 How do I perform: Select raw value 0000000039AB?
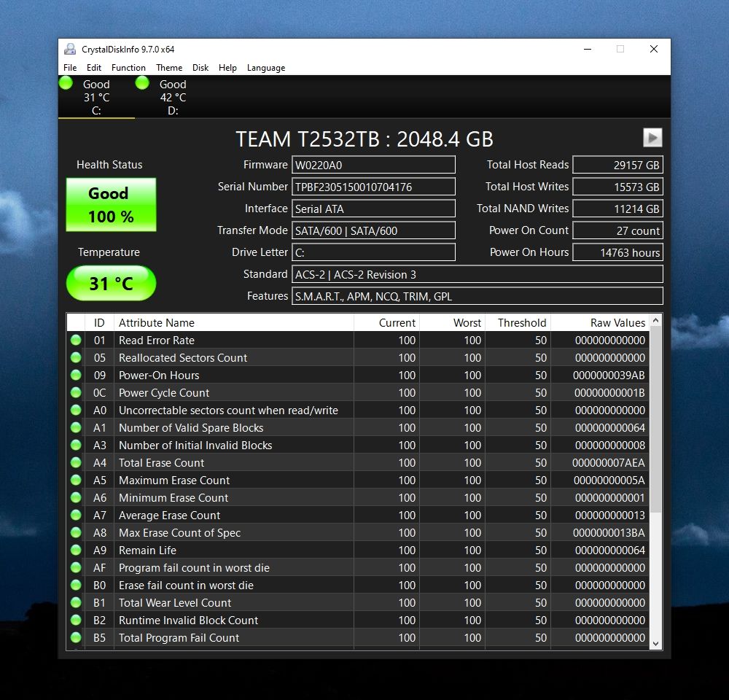pyautogui.click(x=609, y=376)
